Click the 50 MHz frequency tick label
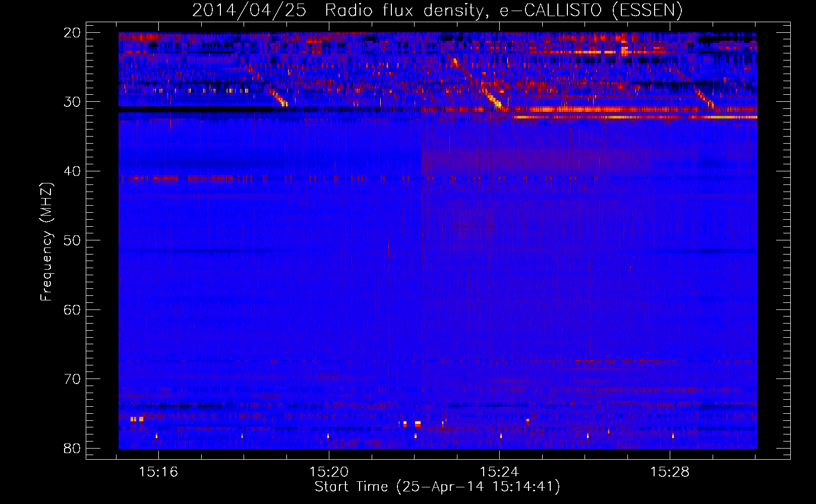816x504 pixels. point(72,240)
